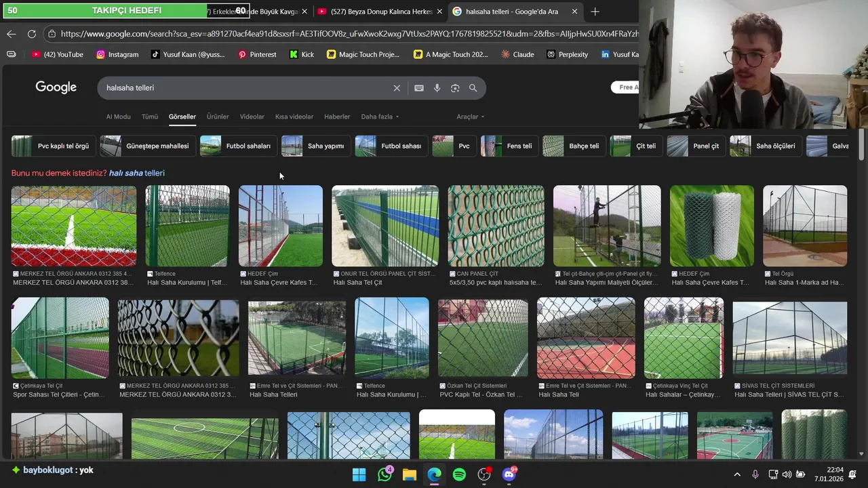Clear the search box with the X icon
868x488 pixels.
pyautogui.click(x=397, y=88)
